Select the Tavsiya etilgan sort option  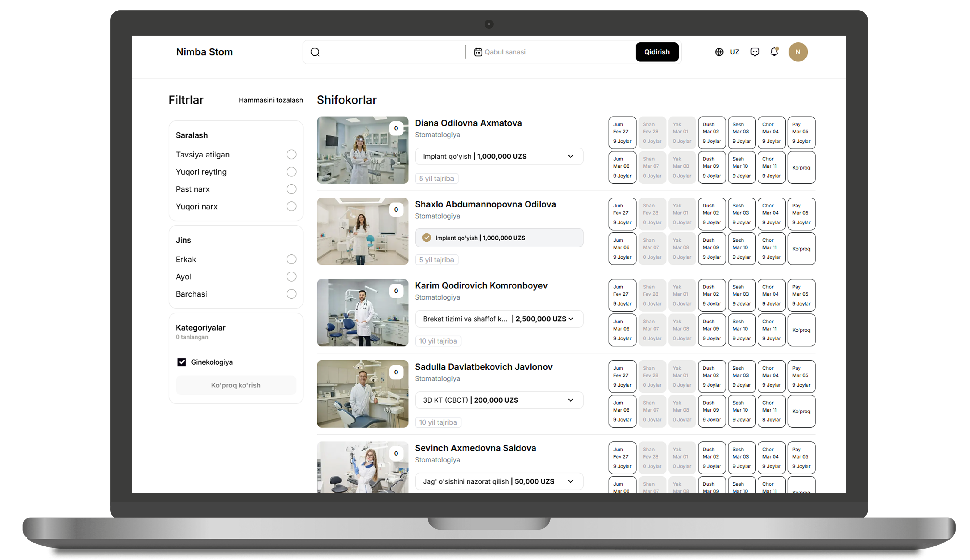tap(291, 155)
